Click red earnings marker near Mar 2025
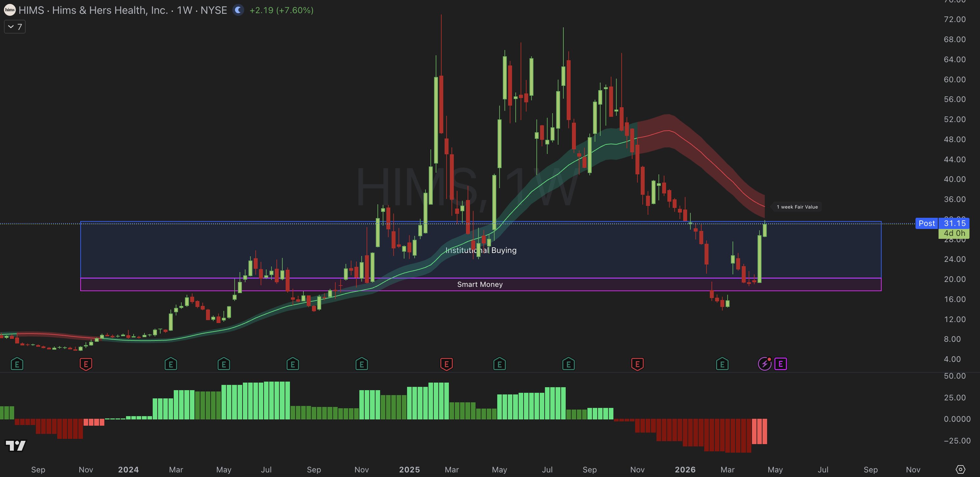 pyautogui.click(x=446, y=364)
